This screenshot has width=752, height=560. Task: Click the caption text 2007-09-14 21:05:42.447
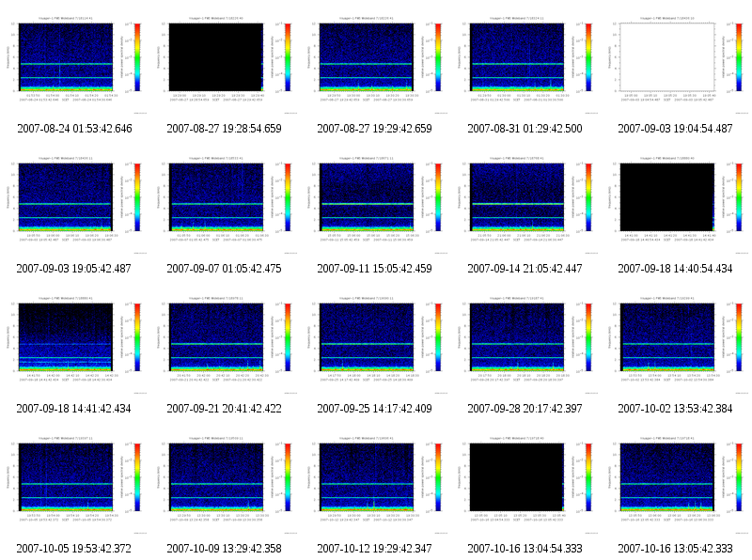pos(525,269)
